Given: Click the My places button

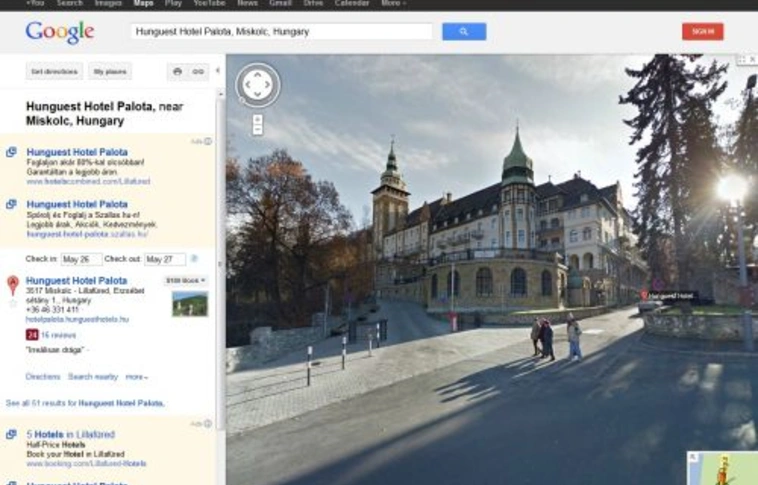Looking at the screenshot, I should (x=110, y=72).
